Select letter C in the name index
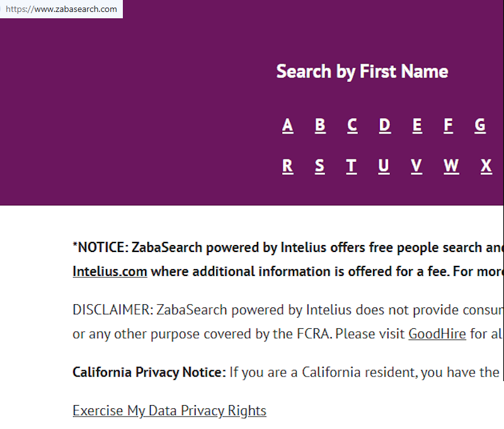This screenshot has width=504, height=429. point(352,125)
